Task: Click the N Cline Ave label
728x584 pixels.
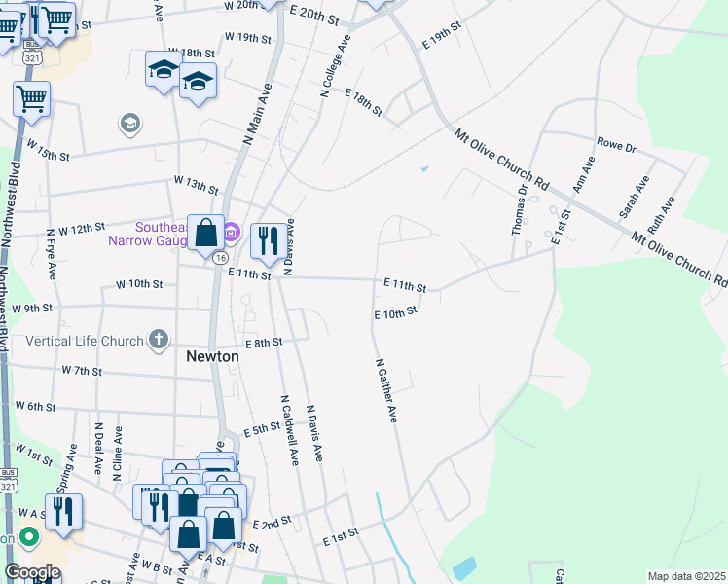Action: point(117,454)
